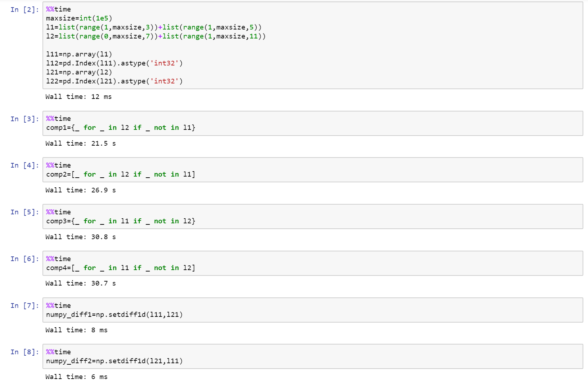The height and width of the screenshot is (383, 588).
Task: Select the In [3] prompt label
Action: point(24,119)
